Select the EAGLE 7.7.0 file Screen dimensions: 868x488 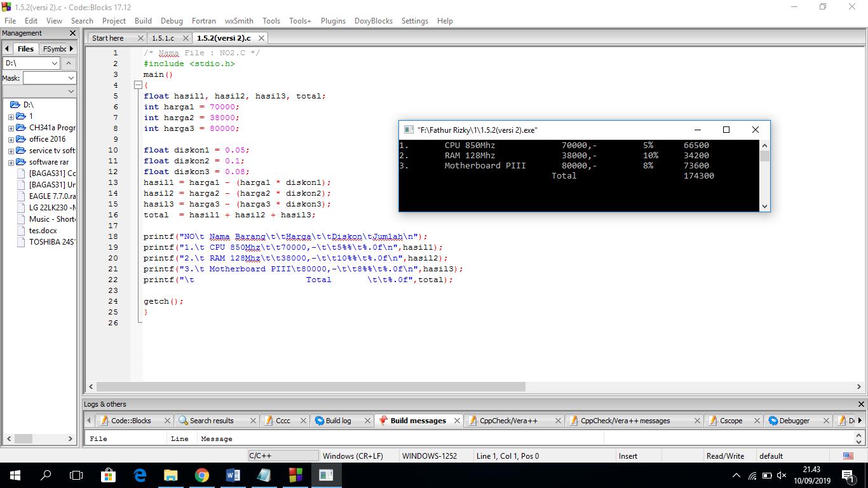pos(52,196)
